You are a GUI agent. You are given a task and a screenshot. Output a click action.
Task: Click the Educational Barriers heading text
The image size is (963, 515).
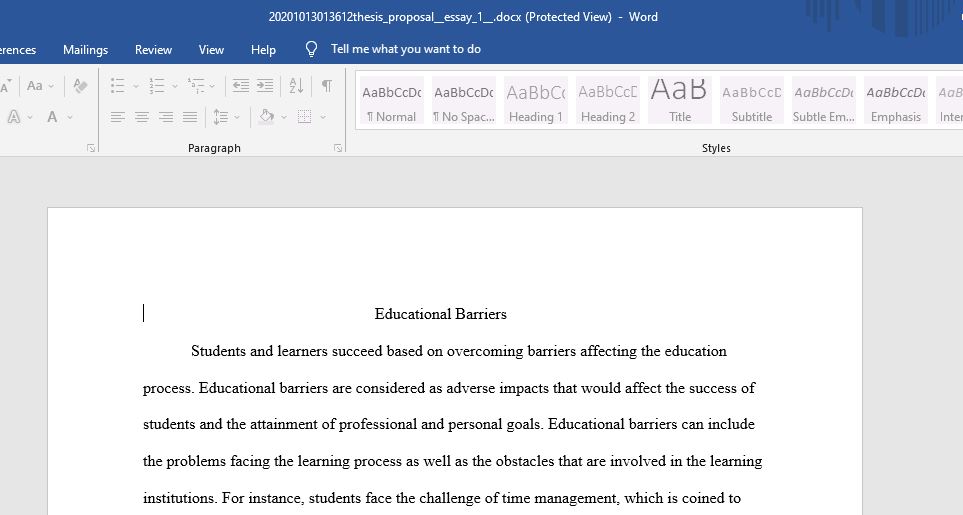coord(440,314)
